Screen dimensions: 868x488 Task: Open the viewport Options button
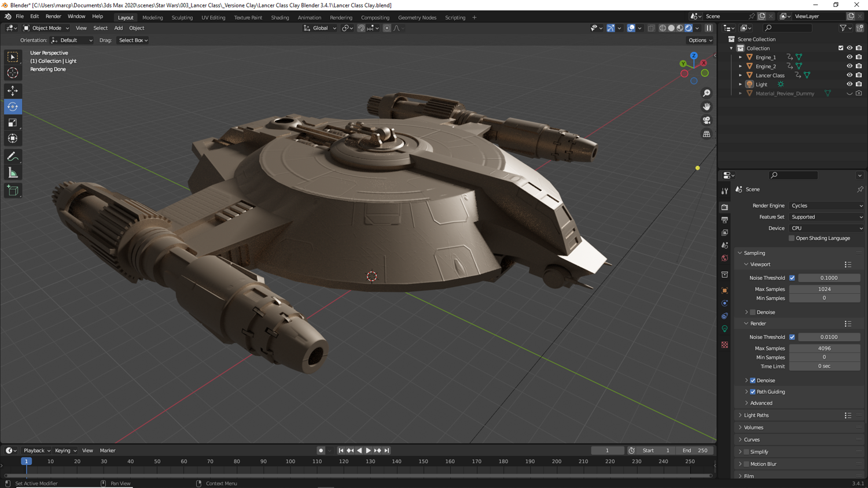(700, 40)
